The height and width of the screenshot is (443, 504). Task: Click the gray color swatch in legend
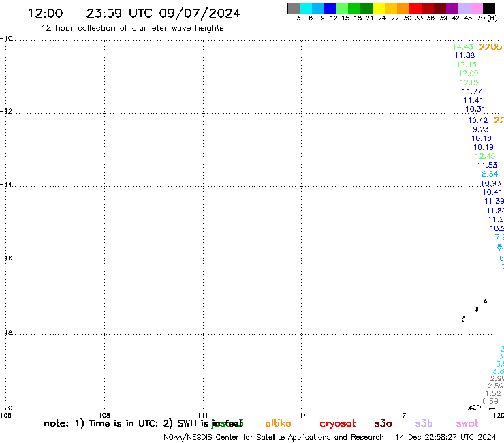click(x=294, y=8)
